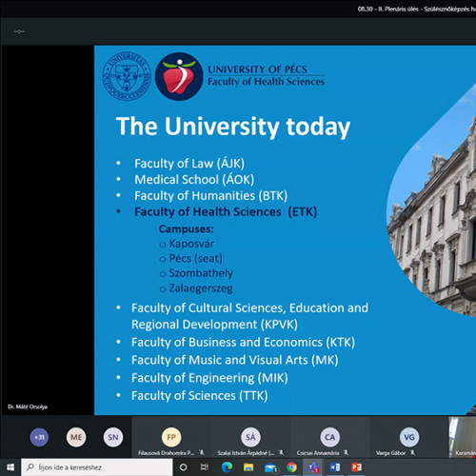
Task: Click the taskbar search box
Action: [97, 467]
